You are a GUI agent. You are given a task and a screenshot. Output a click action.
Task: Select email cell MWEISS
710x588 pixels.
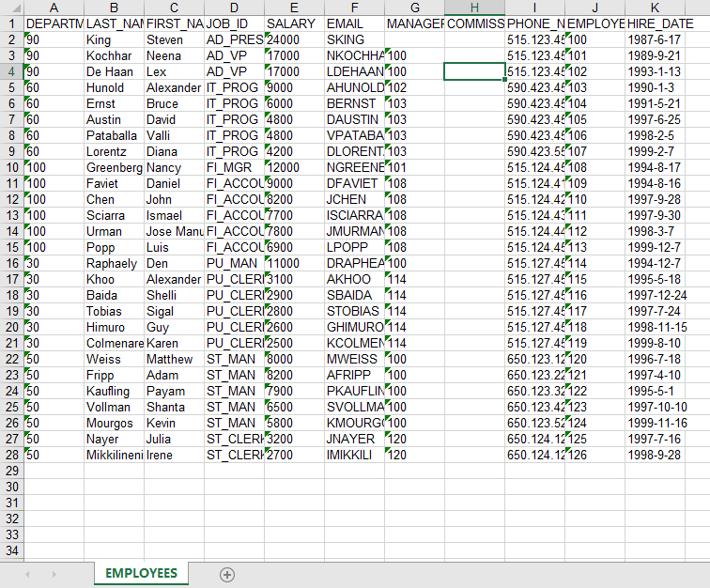(x=355, y=359)
